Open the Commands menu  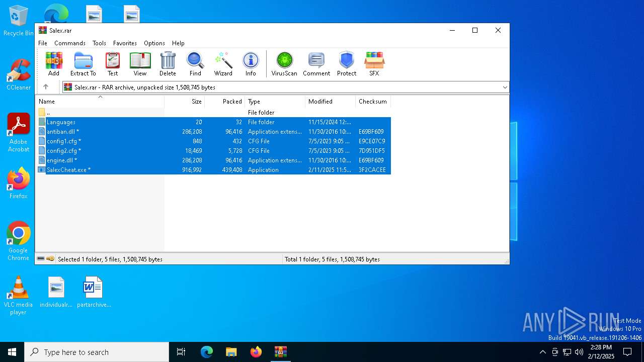pos(70,43)
